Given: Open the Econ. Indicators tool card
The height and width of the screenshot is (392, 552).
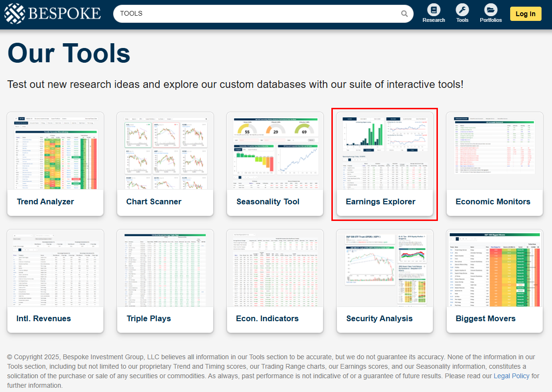Looking at the screenshot, I should tap(275, 281).
